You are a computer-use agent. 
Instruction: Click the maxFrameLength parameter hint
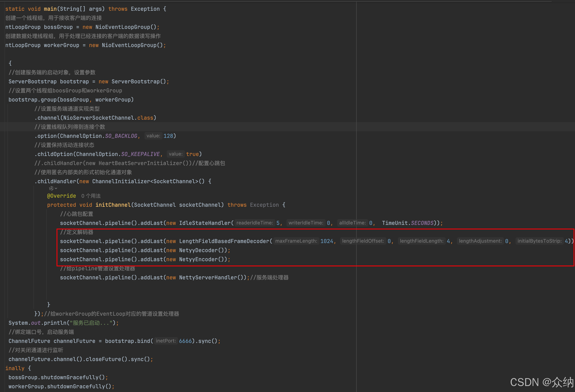click(x=296, y=241)
